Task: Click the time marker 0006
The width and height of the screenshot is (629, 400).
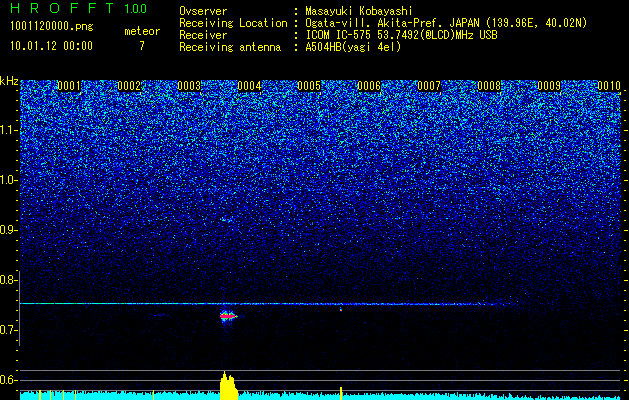Action: pyautogui.click(x=369, y=86)
